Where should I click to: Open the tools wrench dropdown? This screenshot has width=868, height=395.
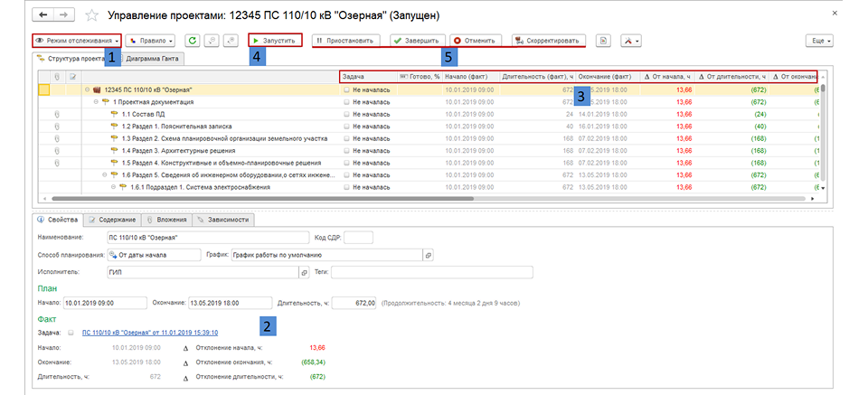pyautogui.click(x=630, y=41)
